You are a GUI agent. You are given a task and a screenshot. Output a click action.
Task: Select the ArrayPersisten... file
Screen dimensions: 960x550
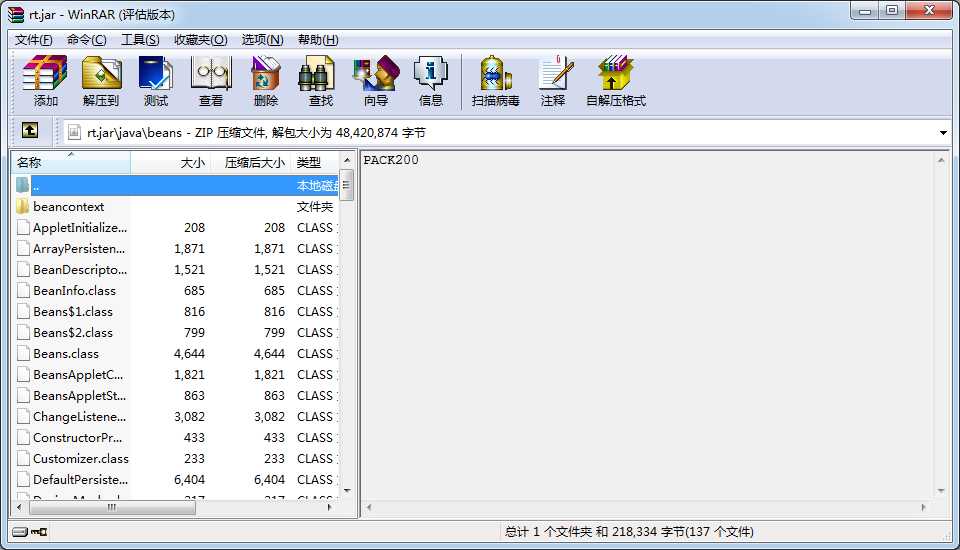click(x=176, y=249)
